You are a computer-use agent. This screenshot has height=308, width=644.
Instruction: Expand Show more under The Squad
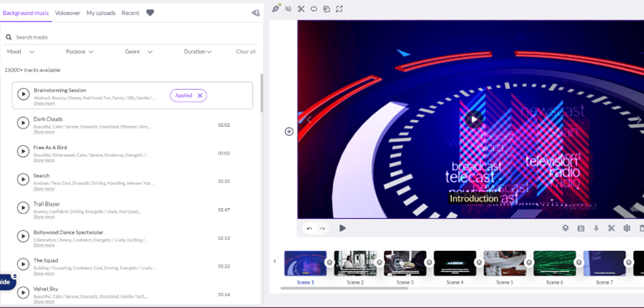click(x=44, y=274)
